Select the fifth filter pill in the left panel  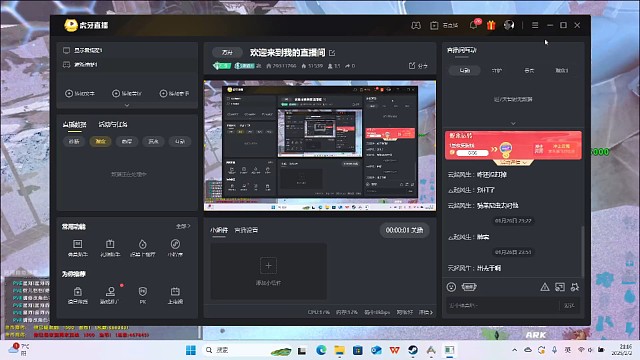[x=180, y=141]
